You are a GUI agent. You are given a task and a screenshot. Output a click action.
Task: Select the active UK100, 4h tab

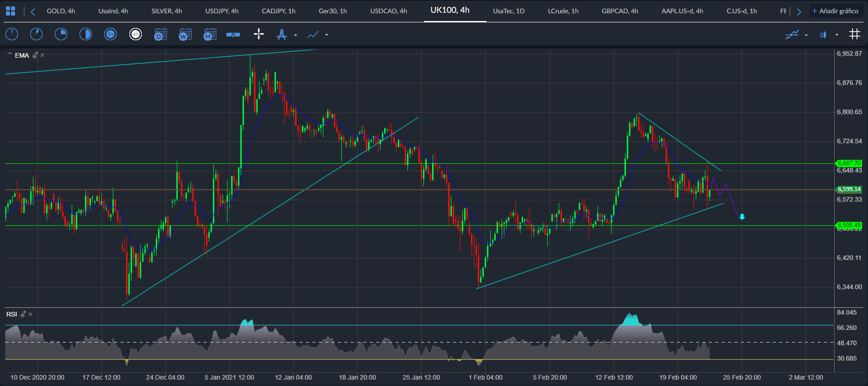coord(450,10)
